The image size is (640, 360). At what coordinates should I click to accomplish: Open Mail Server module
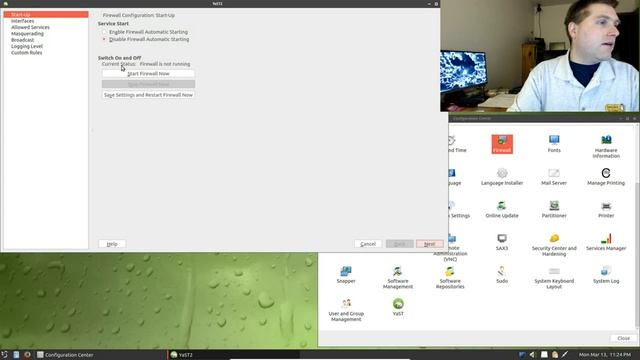click(554, 177)
